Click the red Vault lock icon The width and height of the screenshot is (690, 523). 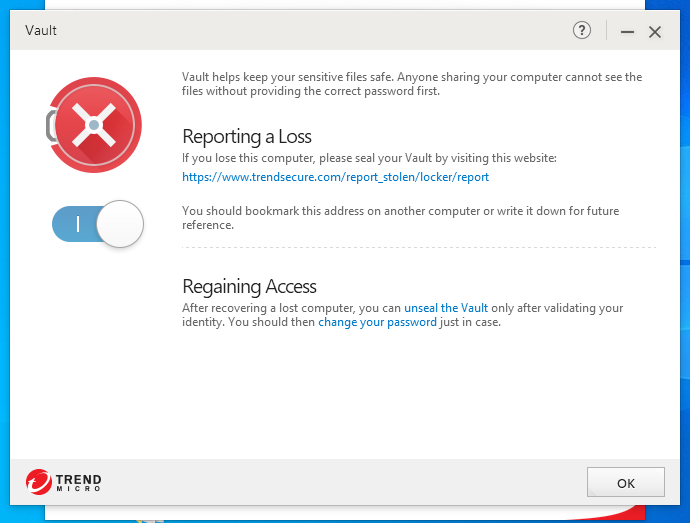(x=94, y=125)
